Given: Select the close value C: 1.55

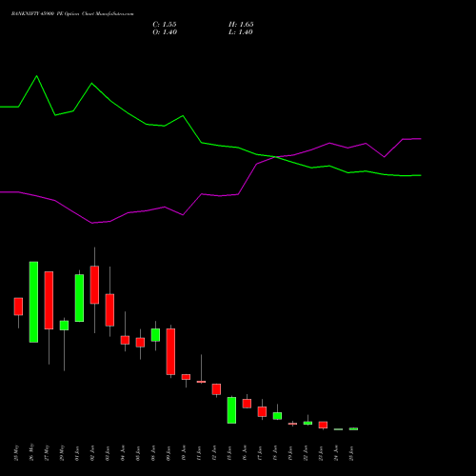Looking at the screenshot, I should point(165,25).
